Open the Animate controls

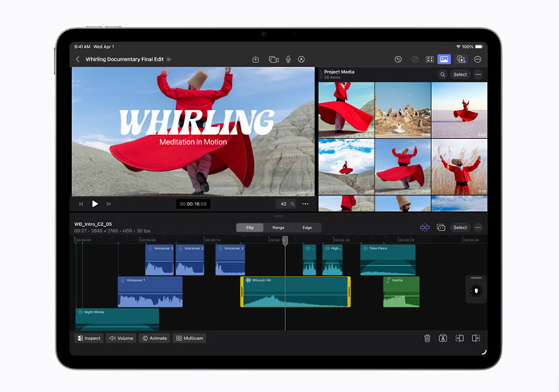click(155, 339)
